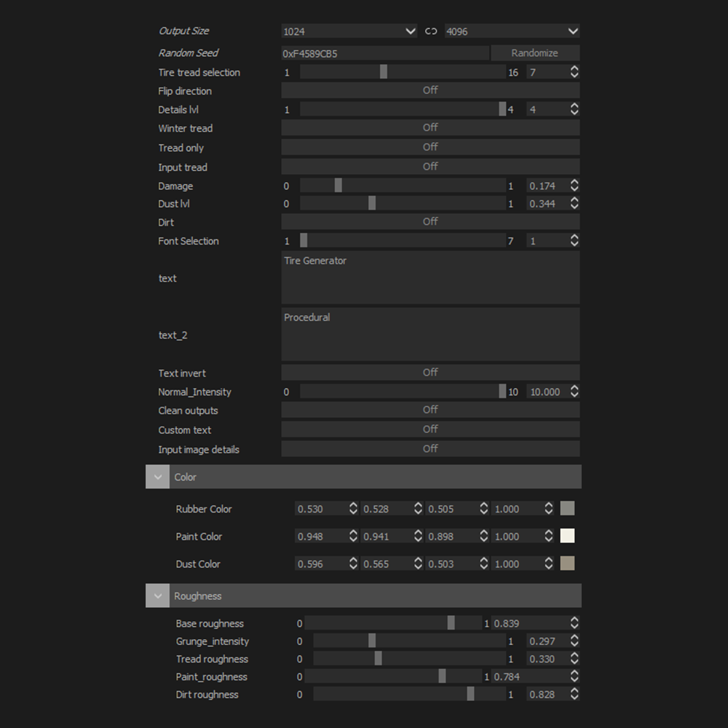Click the Base roughness value 0.839
728x728 pixels.
(531, 623)
